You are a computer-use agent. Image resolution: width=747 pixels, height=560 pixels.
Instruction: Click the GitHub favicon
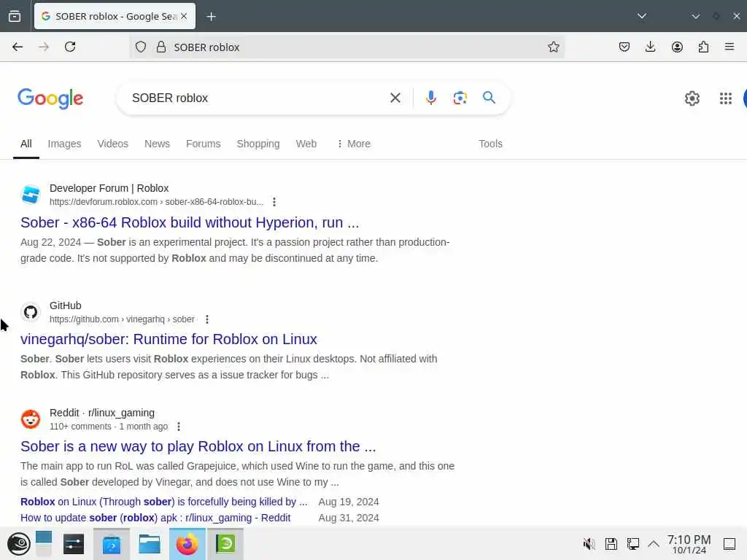pyautogui.click(x=31, y=312)
